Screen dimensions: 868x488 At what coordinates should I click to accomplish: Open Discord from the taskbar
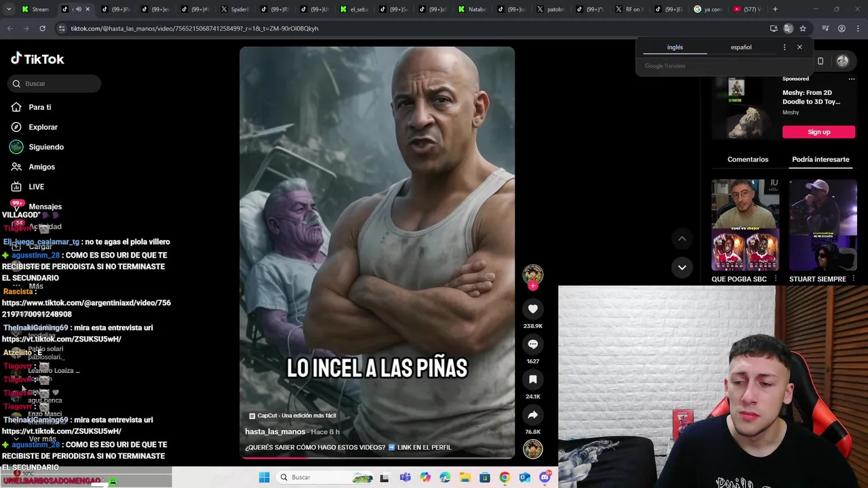545,477
